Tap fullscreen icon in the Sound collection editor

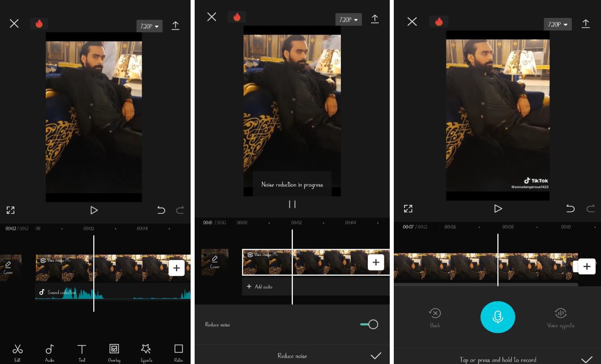click(10, 210)
